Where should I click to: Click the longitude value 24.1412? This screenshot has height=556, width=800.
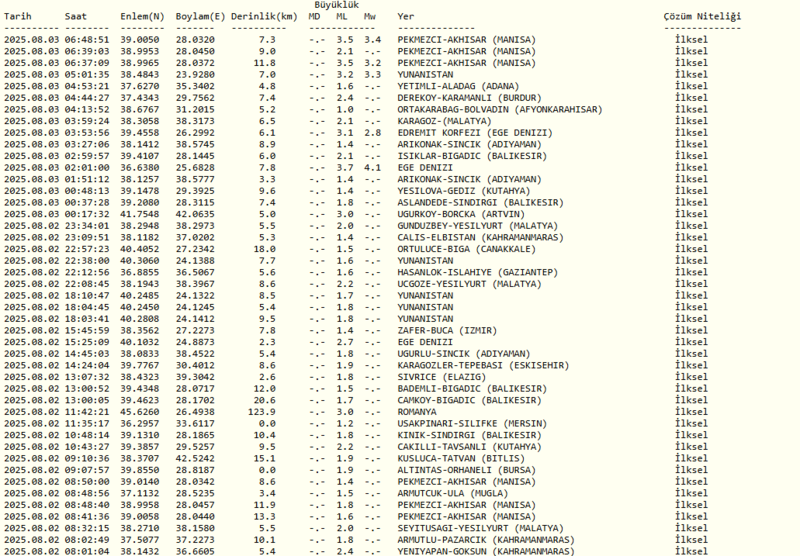[195, 319]
